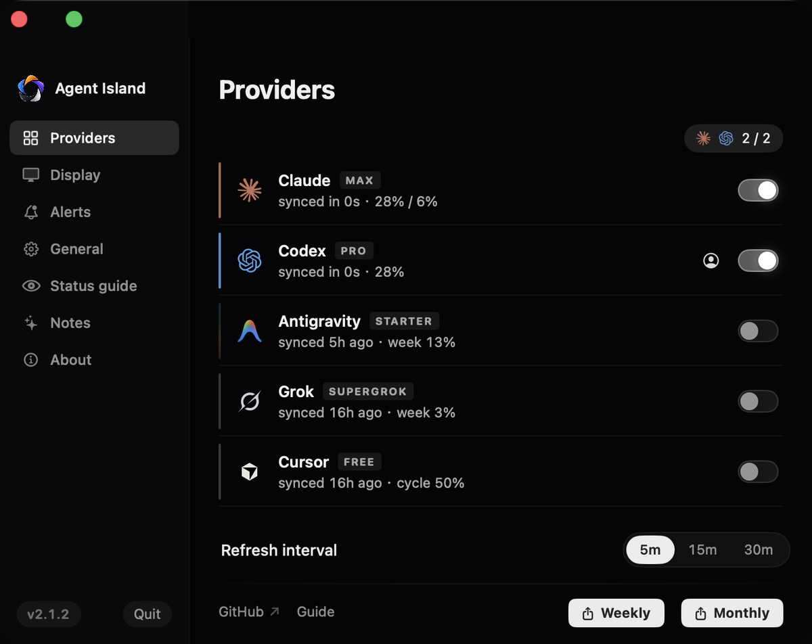Enable the Cursor provider toggle

(758, 471)
